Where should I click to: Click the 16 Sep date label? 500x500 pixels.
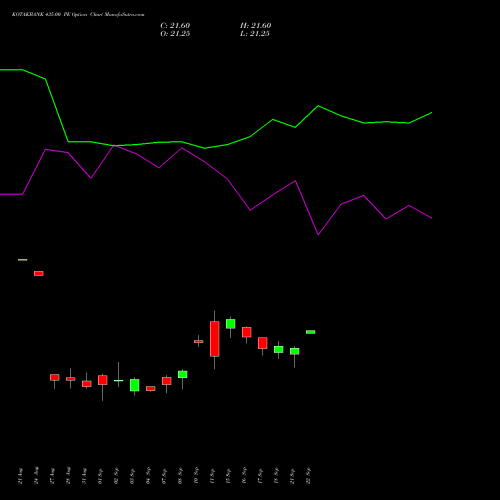click(x=244, y=476)
